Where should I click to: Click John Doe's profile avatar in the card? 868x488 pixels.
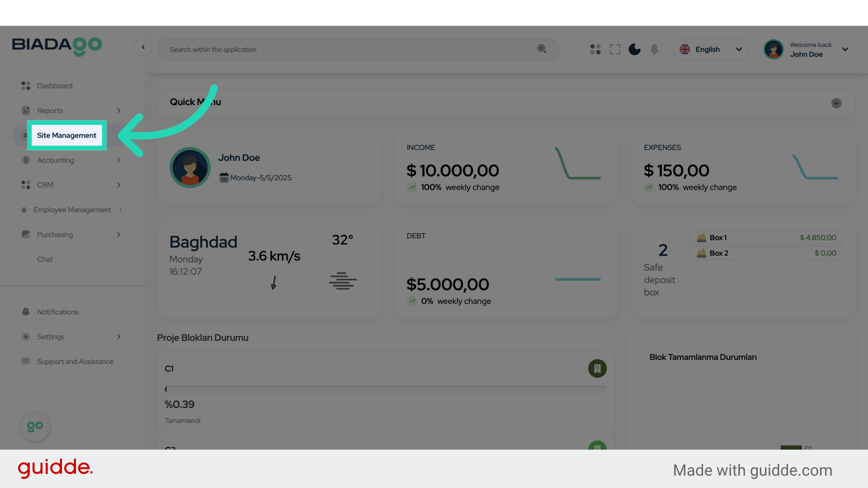tap(190, 168)
